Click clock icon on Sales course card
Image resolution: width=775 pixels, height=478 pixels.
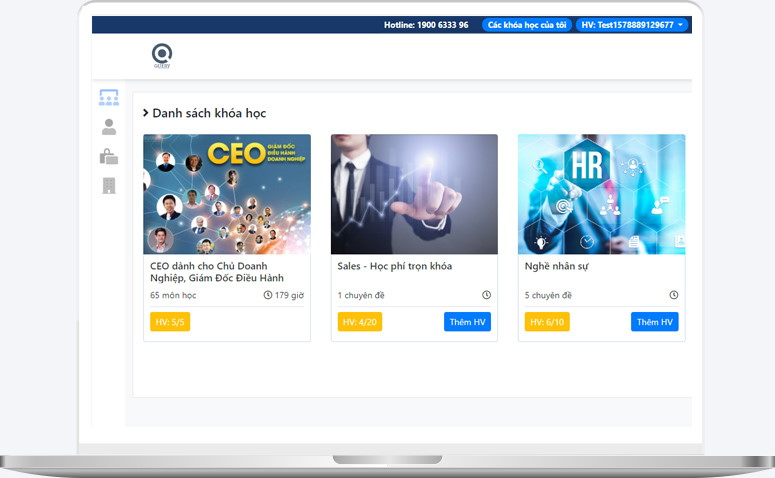(x=486, y=295)
